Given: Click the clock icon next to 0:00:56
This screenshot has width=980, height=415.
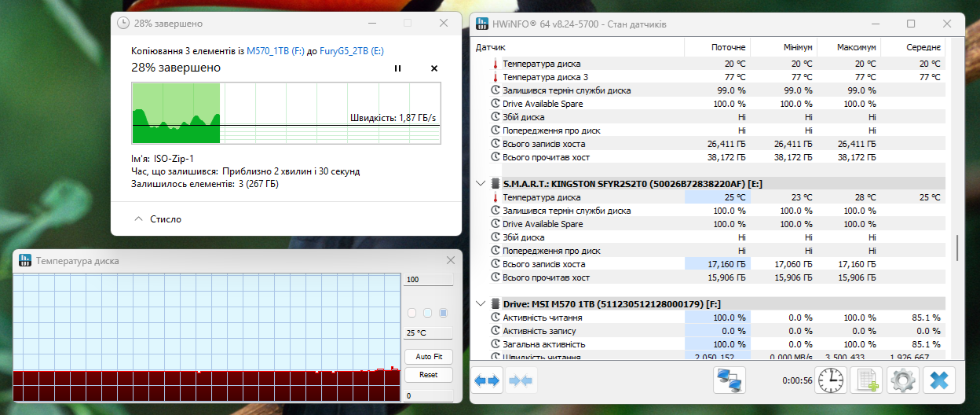Looking at the screenshot, I should pos(830,381).
